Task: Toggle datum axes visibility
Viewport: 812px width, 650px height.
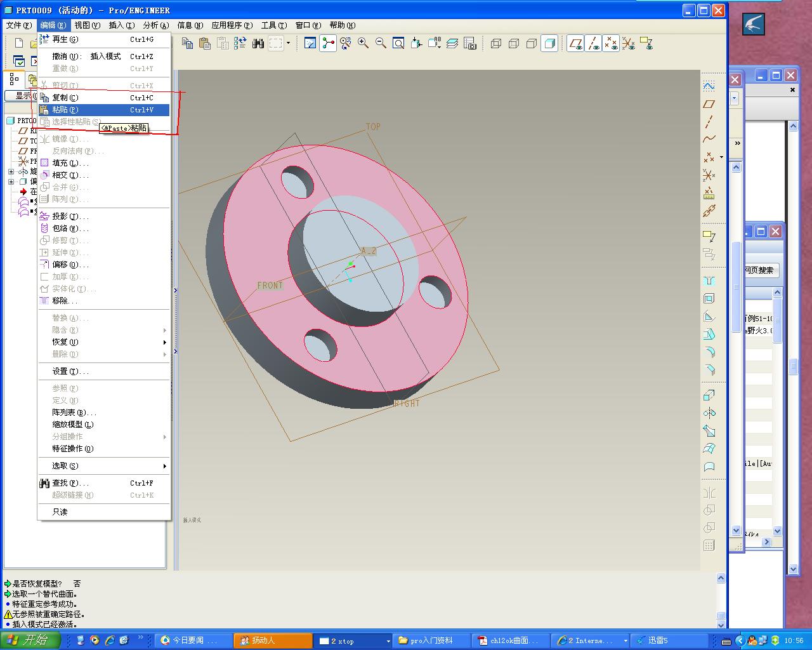Action: (x=593, y=43)
